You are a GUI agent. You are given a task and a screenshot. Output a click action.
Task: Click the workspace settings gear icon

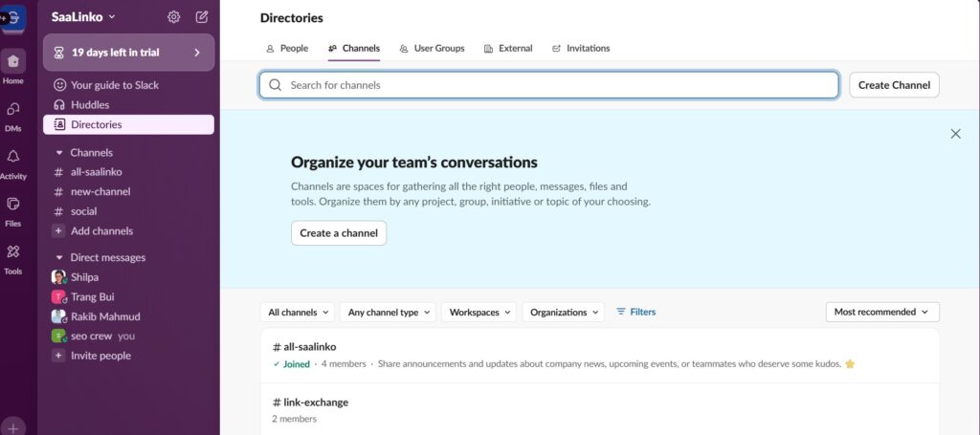(173, 16)
